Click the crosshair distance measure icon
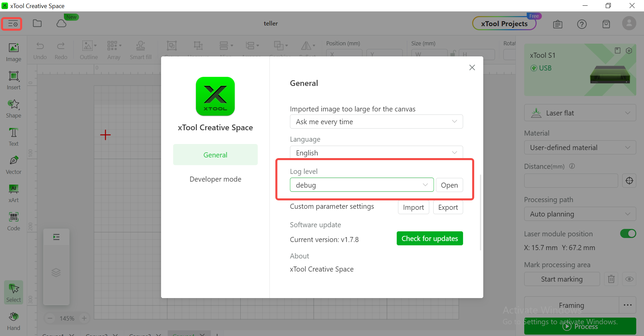 tap(629, 181)
